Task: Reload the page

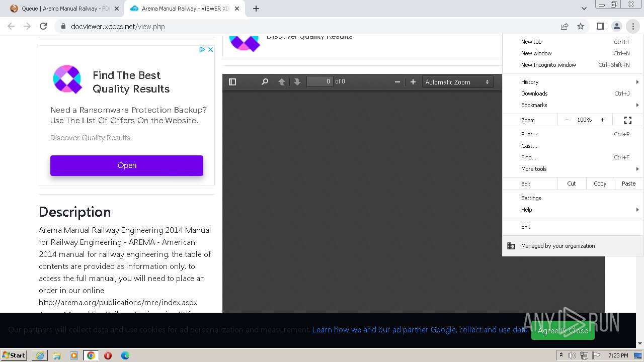Action: click(43, 26)
